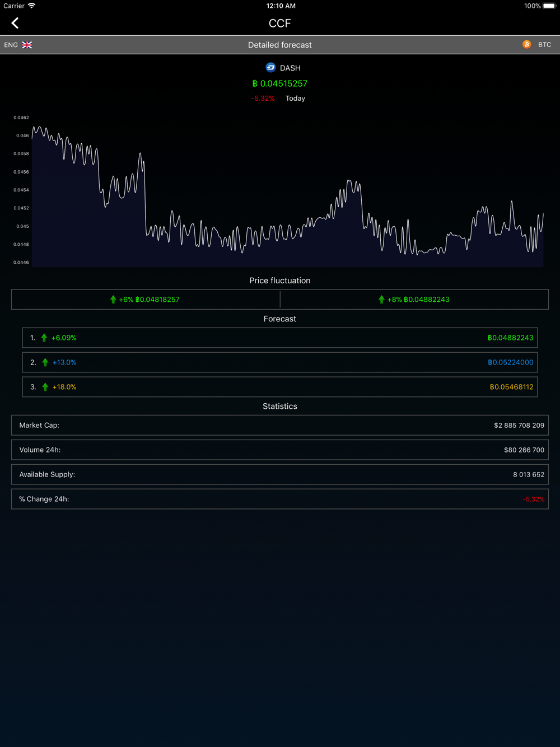Tap the Wi-Fi status icon
560x747 pixels.
[x=31, y=6]
